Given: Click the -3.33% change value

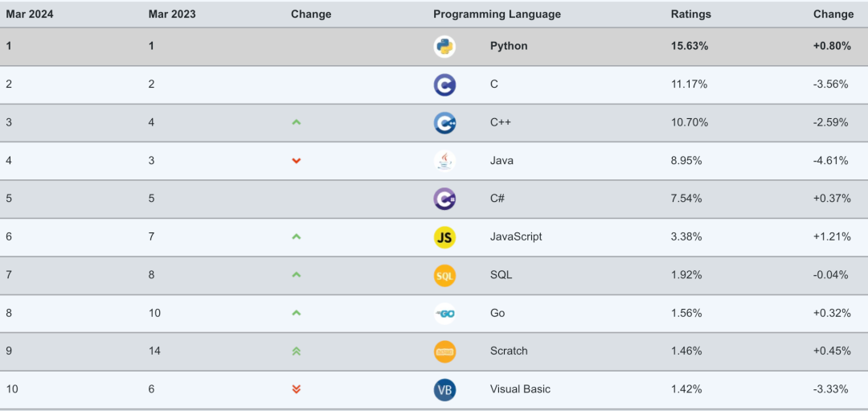Looking at the screenshot, I should [x=831, y=388].
